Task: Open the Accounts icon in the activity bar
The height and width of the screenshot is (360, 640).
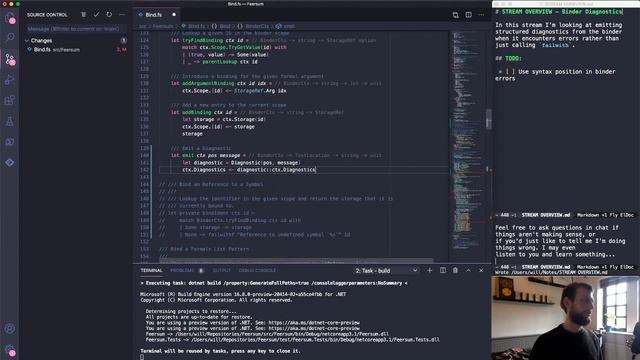Action: click(9, 329)
